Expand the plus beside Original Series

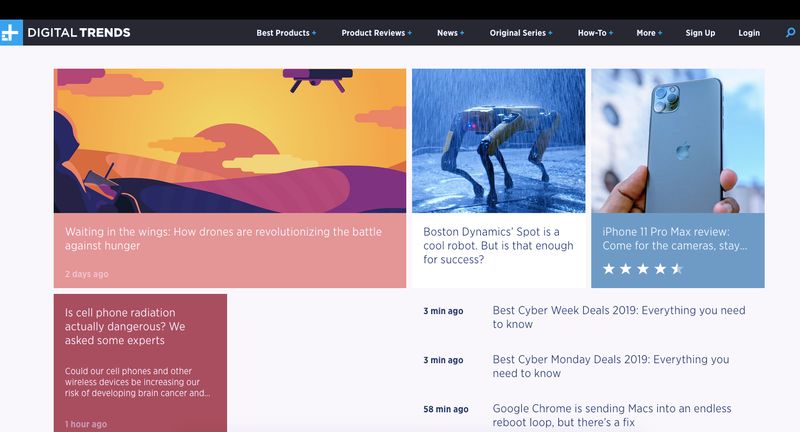tap(551, 33)
